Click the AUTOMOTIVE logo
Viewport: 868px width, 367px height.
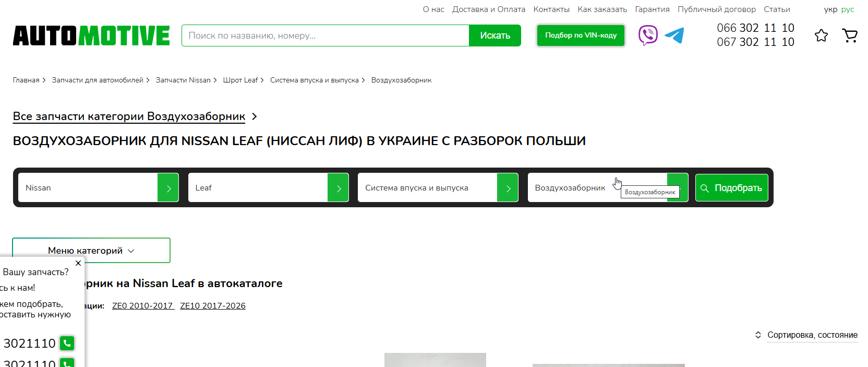coord(91,35)
